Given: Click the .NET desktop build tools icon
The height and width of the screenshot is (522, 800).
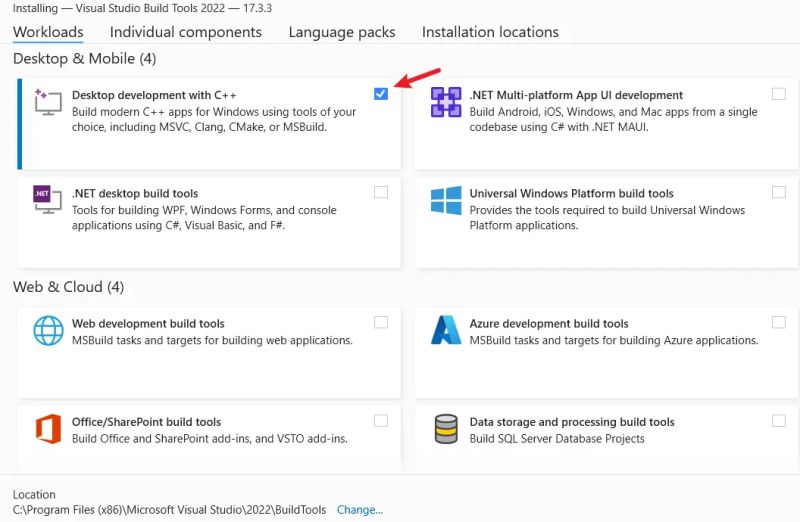Looking at the screenshot, I should tap(48, 200).
